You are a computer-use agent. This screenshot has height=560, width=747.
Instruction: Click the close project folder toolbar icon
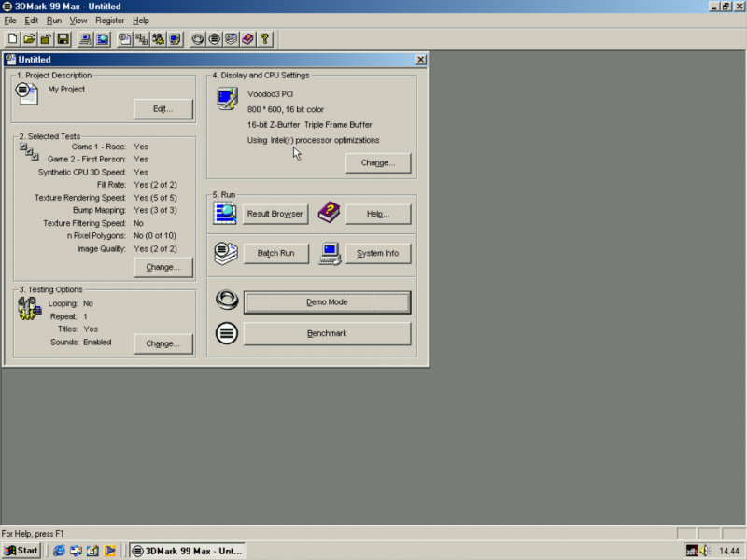(x=46, y=39)
